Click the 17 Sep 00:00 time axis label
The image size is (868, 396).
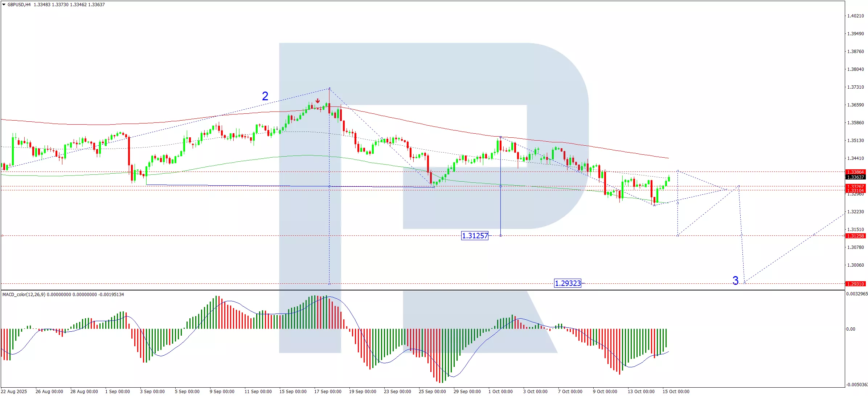pos(328,391)
